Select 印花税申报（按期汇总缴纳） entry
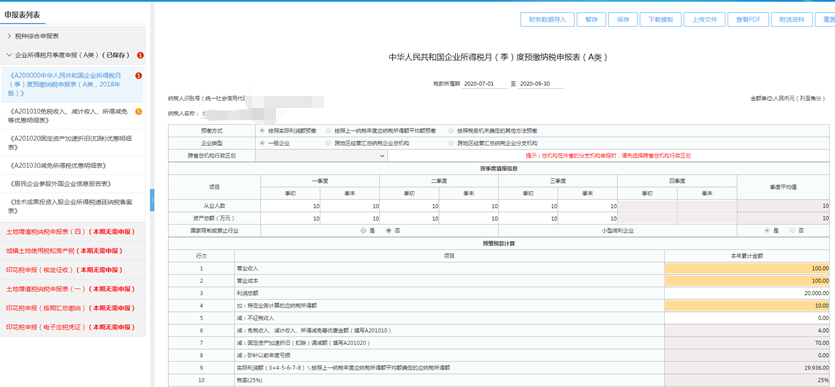Screen dimensions: 835x387 (x=72, y=308)
